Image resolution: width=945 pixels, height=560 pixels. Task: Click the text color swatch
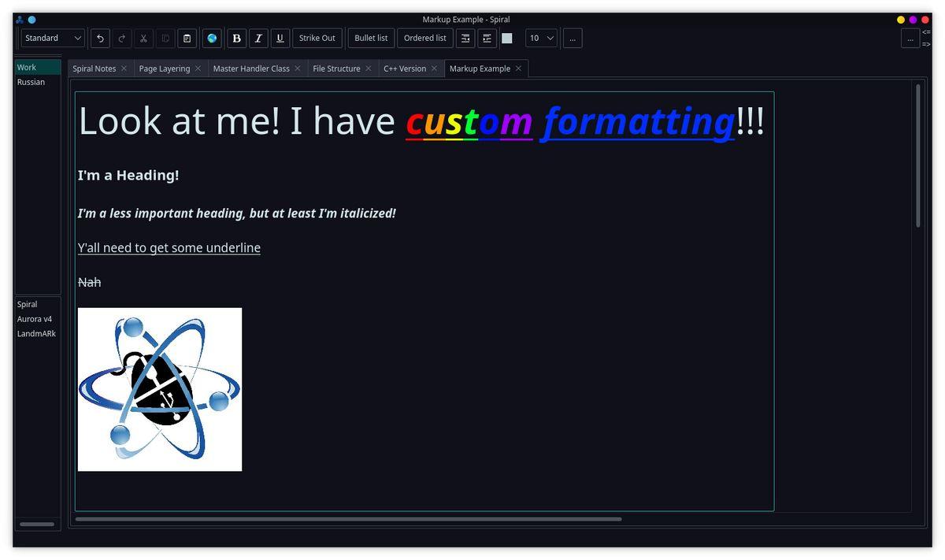(507, 38)
